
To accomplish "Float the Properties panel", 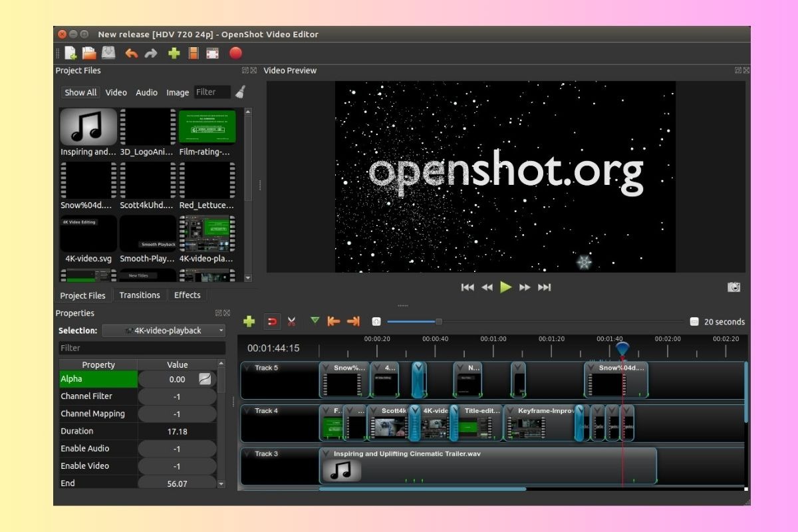I will tap(219, 313).
